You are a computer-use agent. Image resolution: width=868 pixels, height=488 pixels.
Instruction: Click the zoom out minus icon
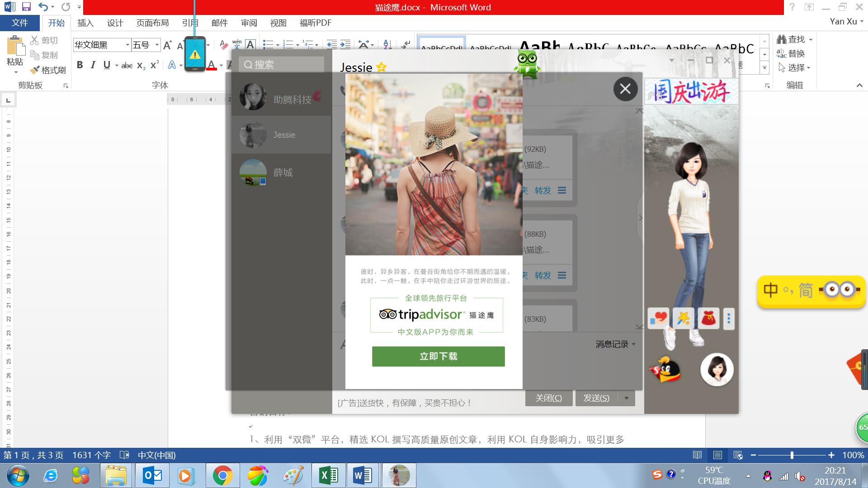click(753, 455)
